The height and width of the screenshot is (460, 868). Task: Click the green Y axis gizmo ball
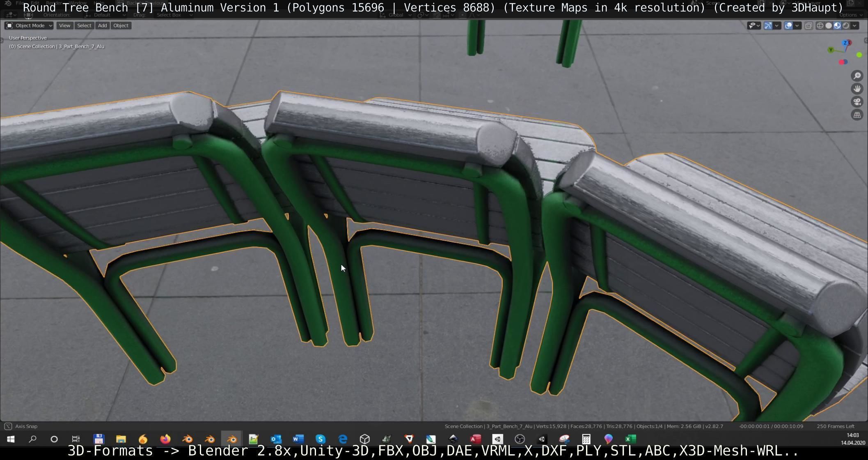tap(831, 50)
